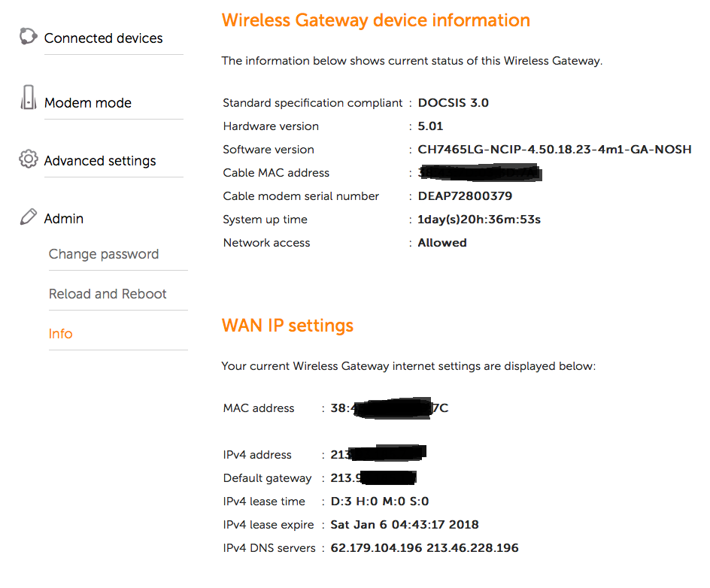Click the IPv4 lease expire date
Image resolution: width=710 pixels, height=588 pixels.
pos(405,525)
